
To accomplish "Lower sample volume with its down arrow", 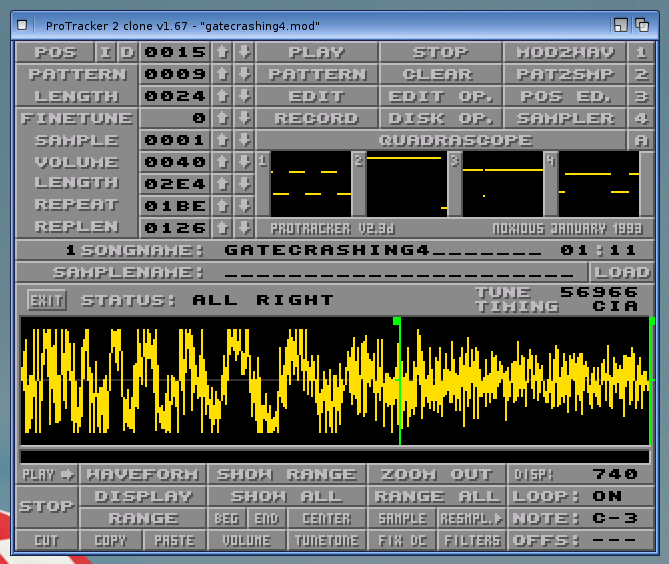I will point(244,162).
